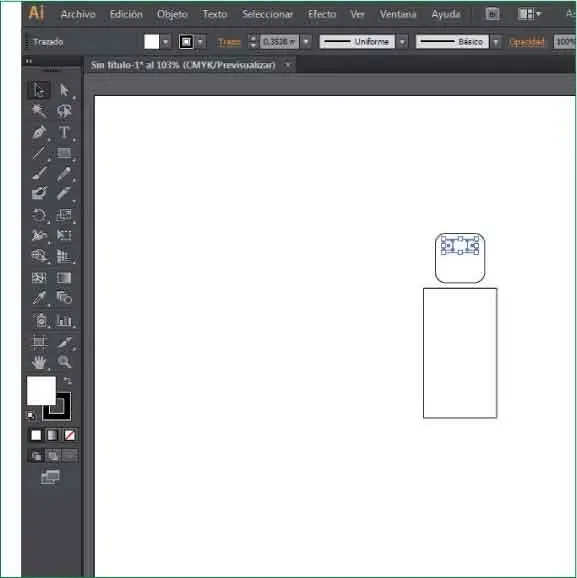Expand the Básico brush definition dropdown
Viewport: 577px width, 578px height.
click(496, 42)
